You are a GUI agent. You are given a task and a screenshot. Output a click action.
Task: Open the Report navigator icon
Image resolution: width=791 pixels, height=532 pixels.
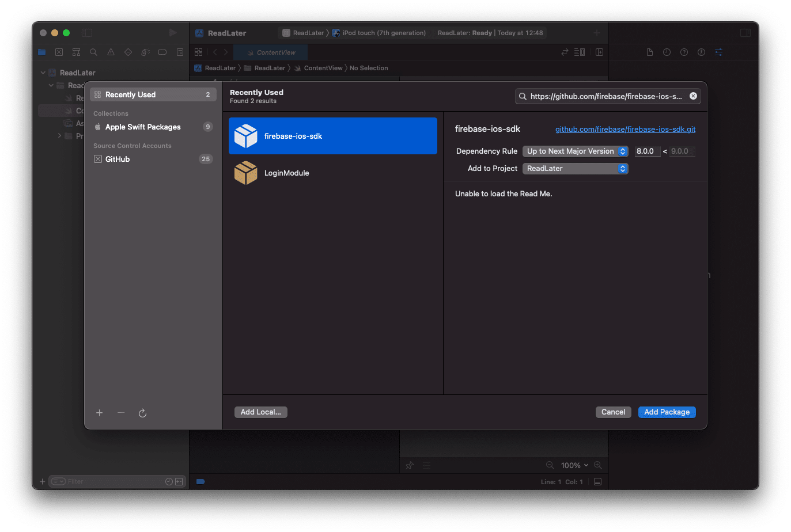click(180, 52)
